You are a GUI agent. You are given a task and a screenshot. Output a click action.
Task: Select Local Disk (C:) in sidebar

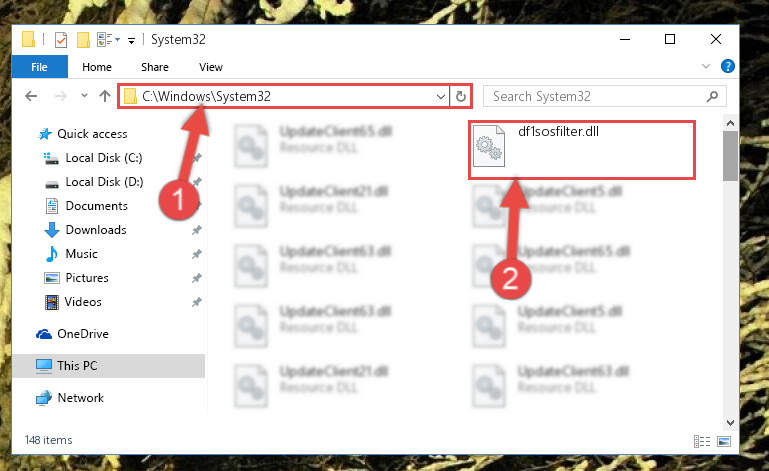tap(103, 158)
